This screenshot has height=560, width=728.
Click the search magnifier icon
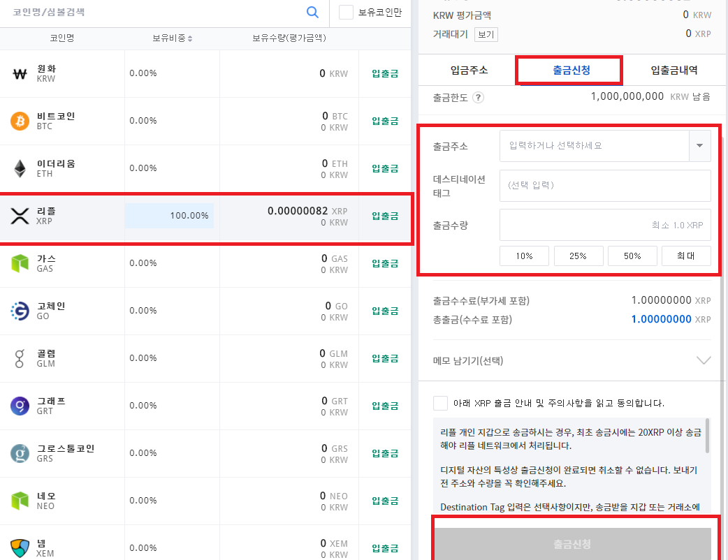click(312, 13)
